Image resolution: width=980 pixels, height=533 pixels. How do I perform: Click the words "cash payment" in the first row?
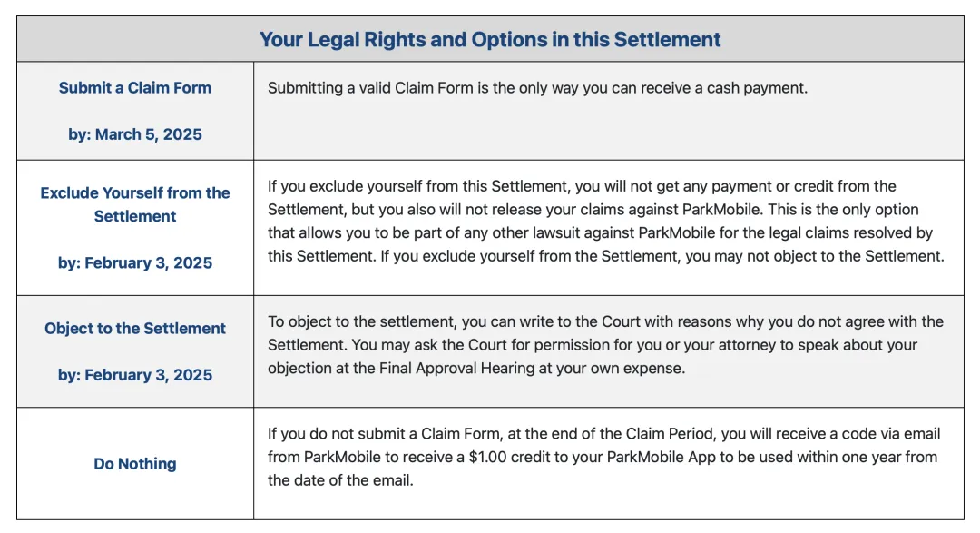(759, 88)
